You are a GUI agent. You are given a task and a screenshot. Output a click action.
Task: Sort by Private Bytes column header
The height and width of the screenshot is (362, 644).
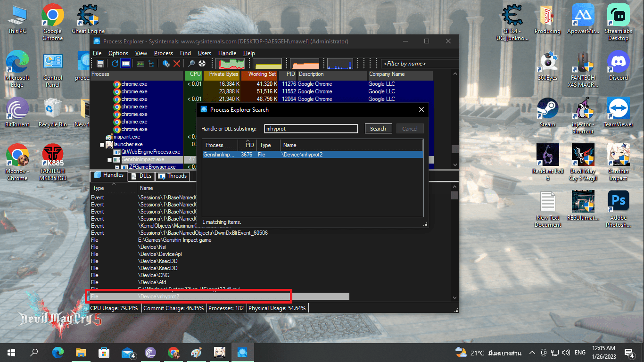[x=221, y=74]
